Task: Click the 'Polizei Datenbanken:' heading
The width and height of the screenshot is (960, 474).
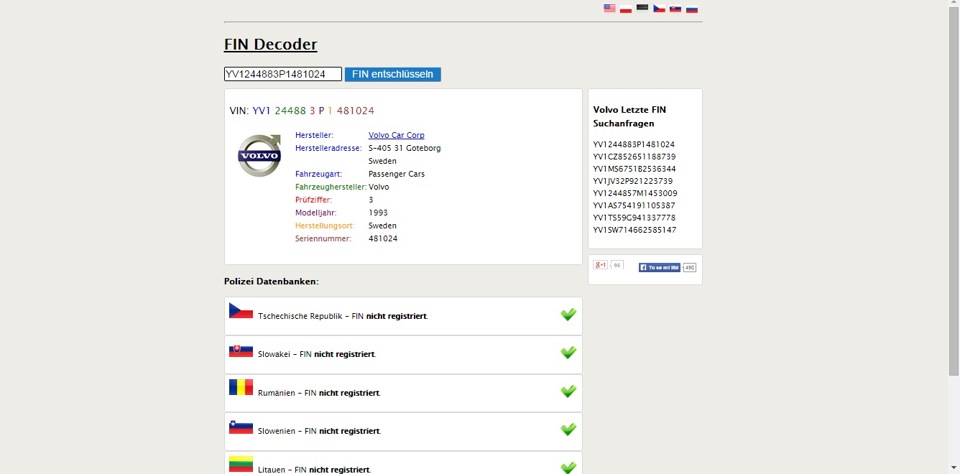Action: tap(271, 282)
